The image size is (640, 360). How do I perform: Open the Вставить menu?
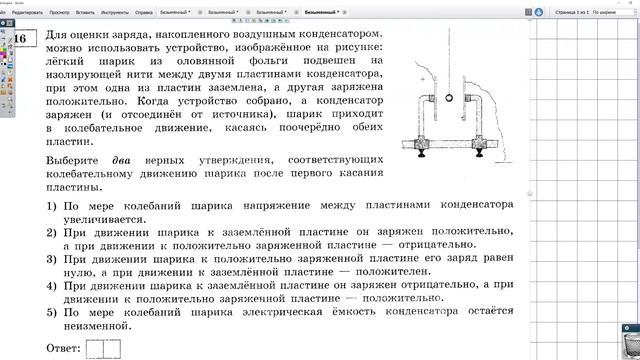coord(85,12)
